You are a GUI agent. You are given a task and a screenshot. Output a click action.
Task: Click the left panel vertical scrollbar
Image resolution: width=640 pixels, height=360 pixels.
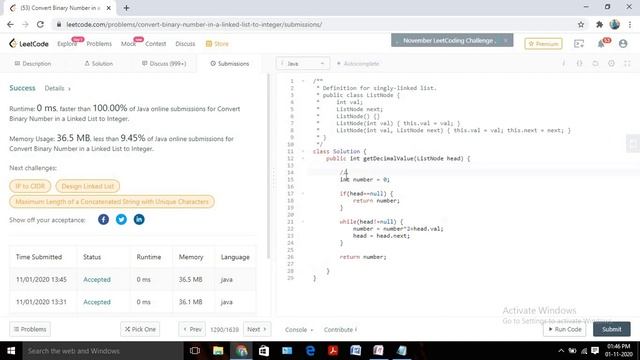[x=268, y=167]
